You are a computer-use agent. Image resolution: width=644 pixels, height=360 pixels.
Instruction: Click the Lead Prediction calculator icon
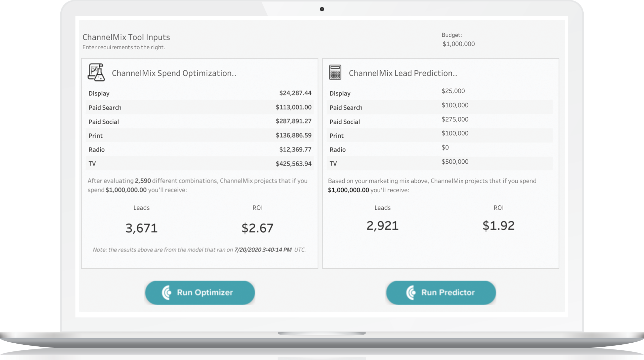coord(335,73)
